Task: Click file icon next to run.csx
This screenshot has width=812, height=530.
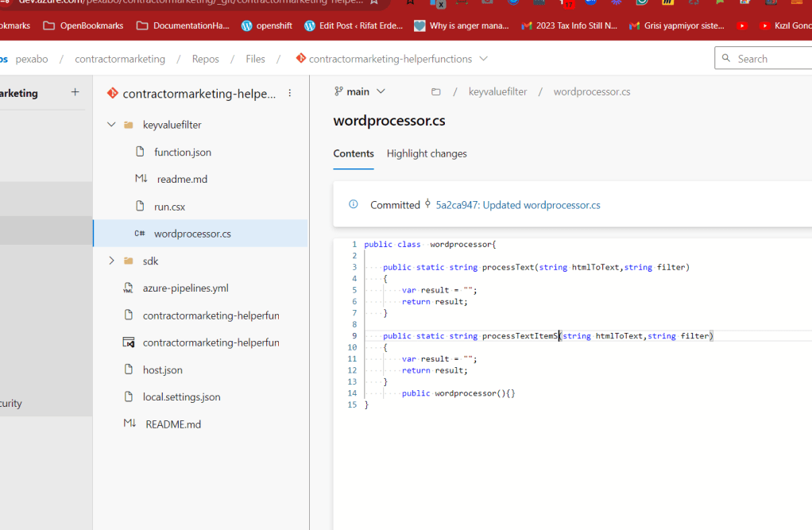Action: tap(140, 206)
